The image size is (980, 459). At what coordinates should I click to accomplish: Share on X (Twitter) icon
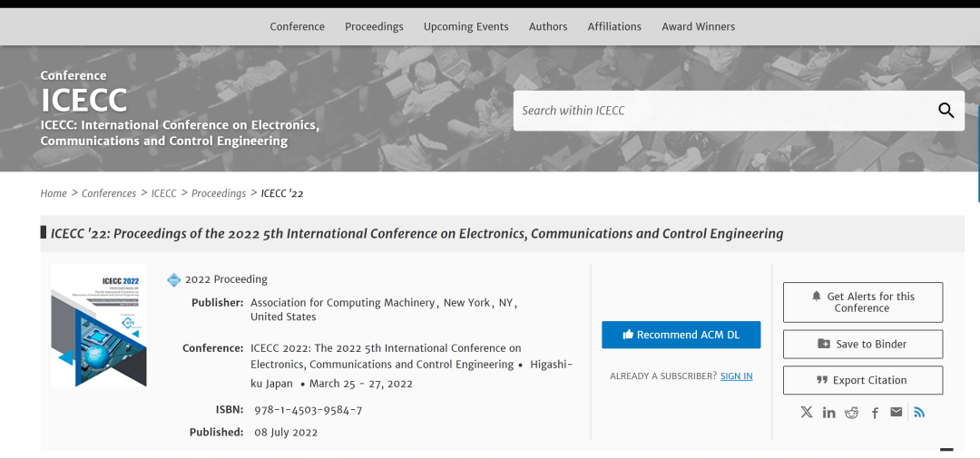(x=807, y=413)
